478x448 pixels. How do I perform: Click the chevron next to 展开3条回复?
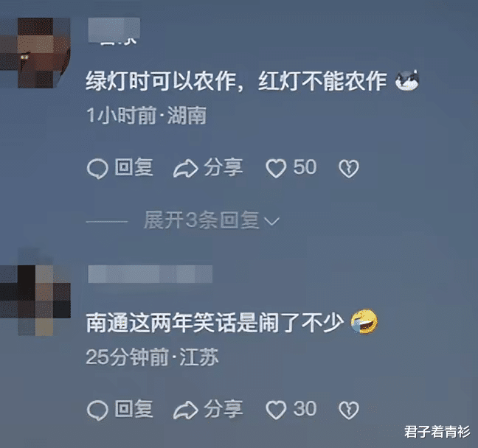[271, 221]
